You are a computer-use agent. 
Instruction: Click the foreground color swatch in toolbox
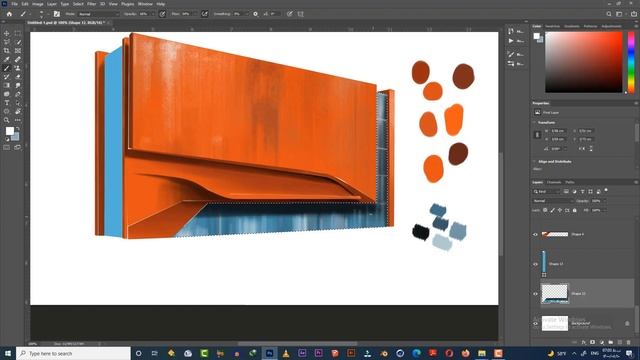click(x=10, y=131)
